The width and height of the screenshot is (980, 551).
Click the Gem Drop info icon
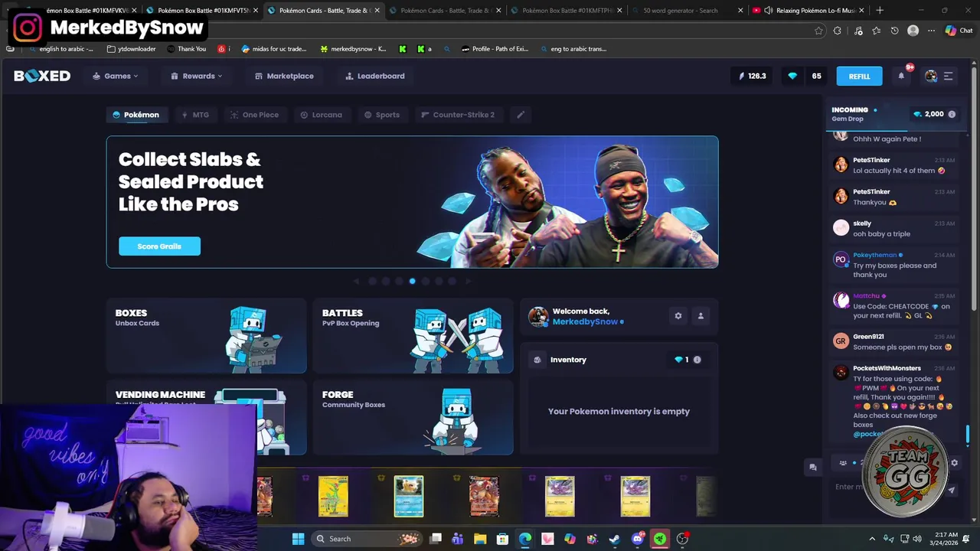click(x=952, y=114)
